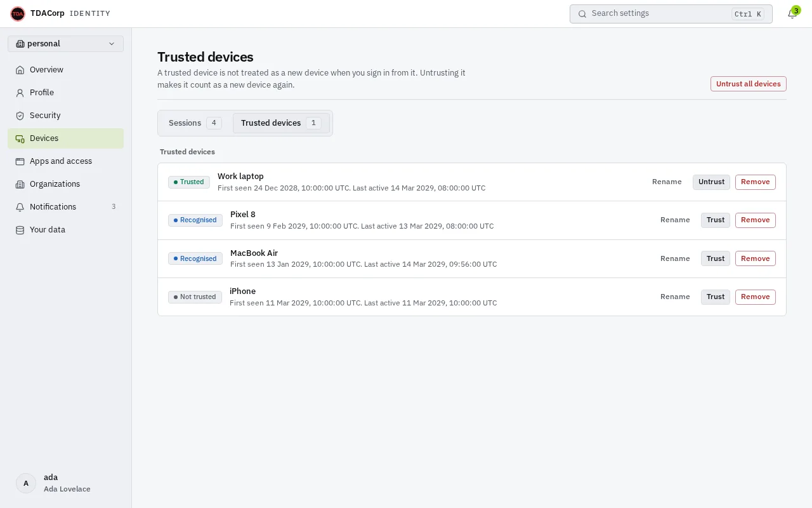Click the Your data database icon
The height and width of the screenshot is (508, 812).
[x=20, y=230]
